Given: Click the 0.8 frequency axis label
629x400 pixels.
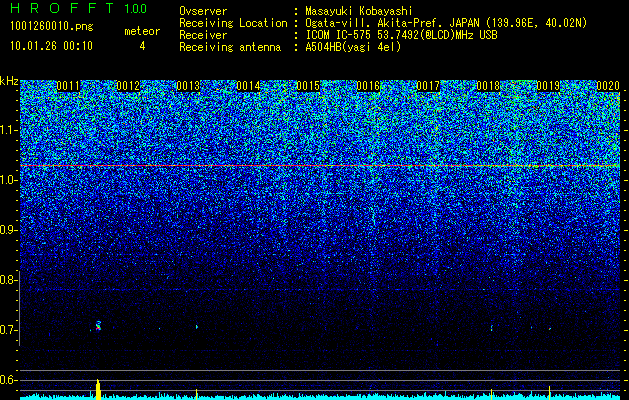Looking at the screenshot, I should pos(8,280).
